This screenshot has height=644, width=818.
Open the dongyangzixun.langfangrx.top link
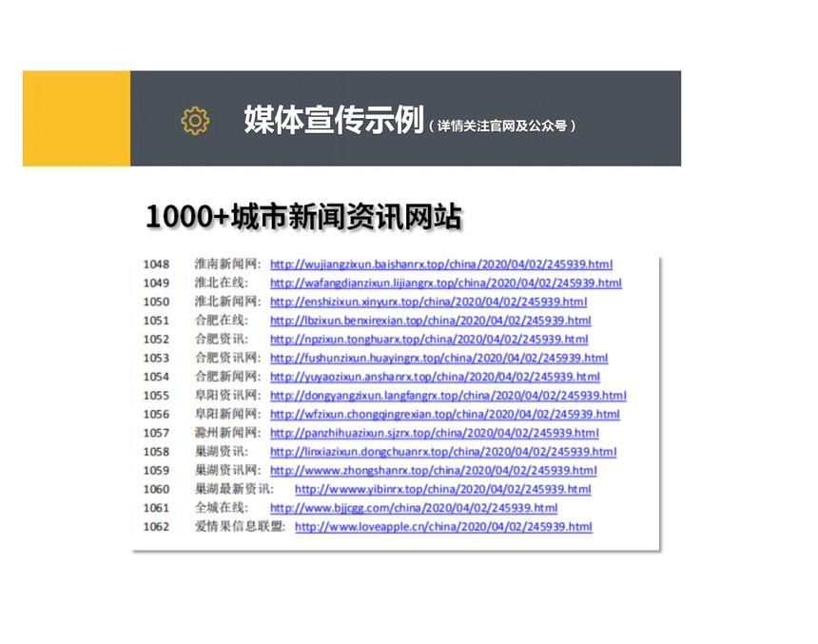point(448,396)
